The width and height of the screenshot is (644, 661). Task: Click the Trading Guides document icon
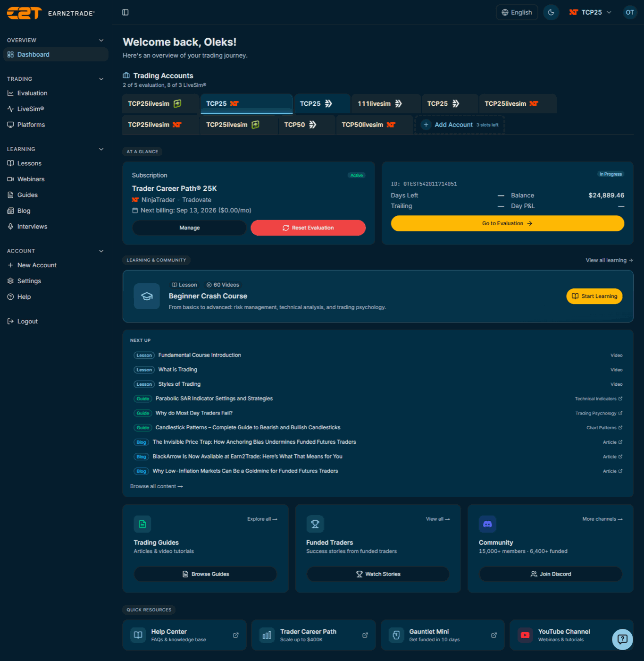[x=142, y=524]
